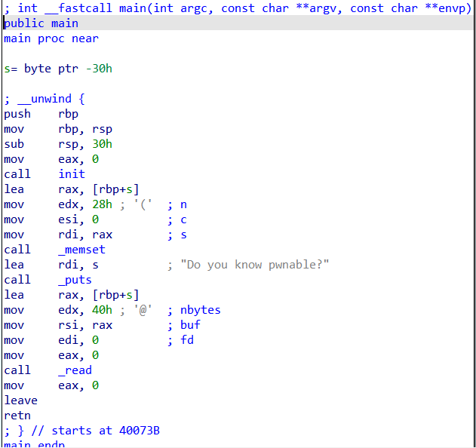Click the 'starts at 40073B' comment
476x448 pixels.
click(106, 431)
